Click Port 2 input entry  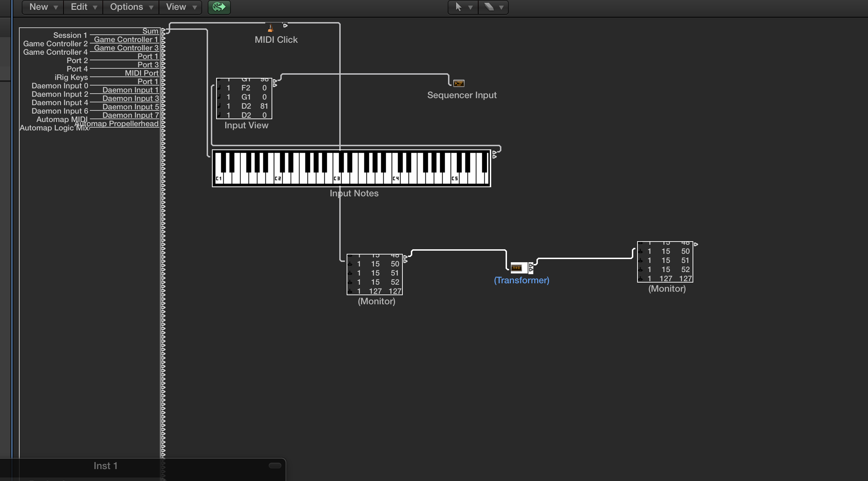click(77, 61)
